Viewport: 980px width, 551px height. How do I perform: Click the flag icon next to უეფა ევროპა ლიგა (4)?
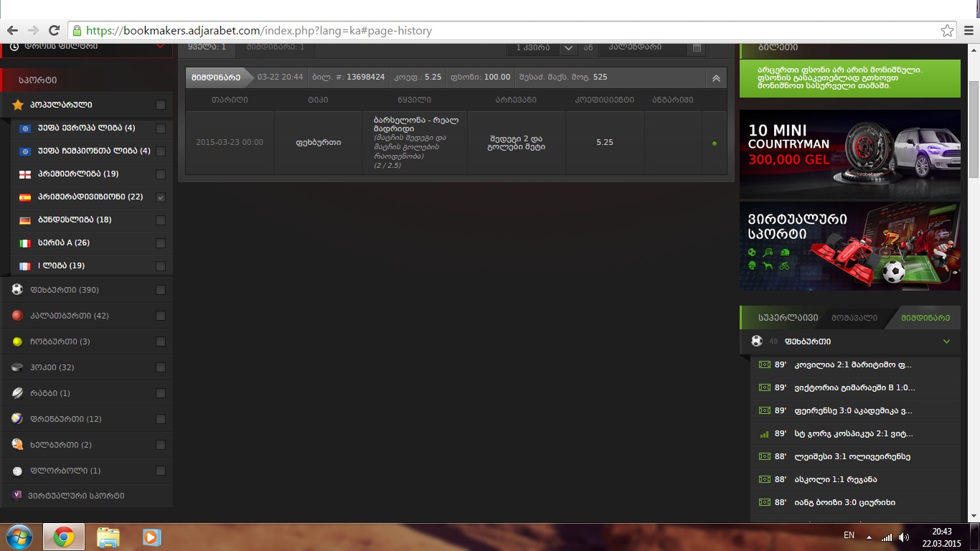pyautogui.click(x=25, y=128)
